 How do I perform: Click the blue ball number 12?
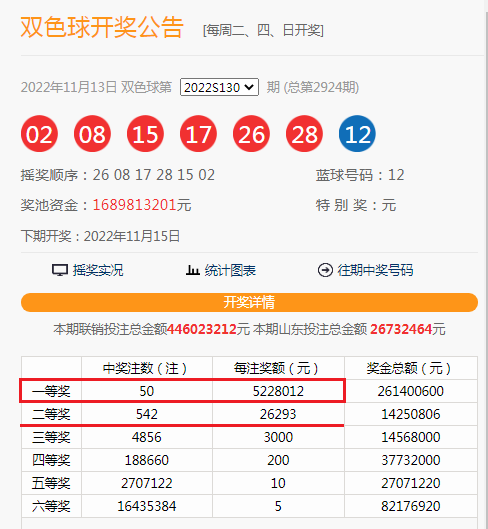[x=357, y=134]
